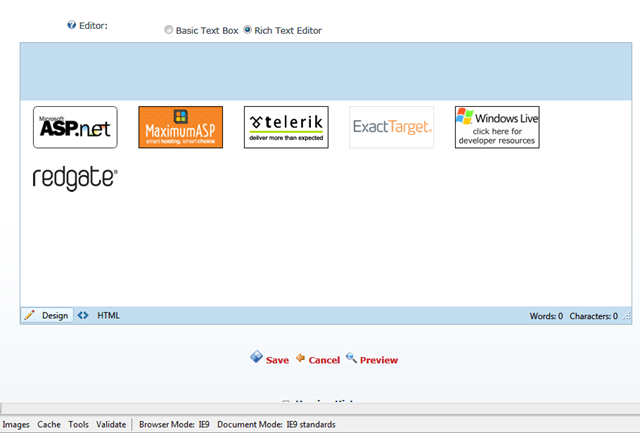Click the telerik logo image
This screenshot has height=433, width=640.
pos(286,127)
